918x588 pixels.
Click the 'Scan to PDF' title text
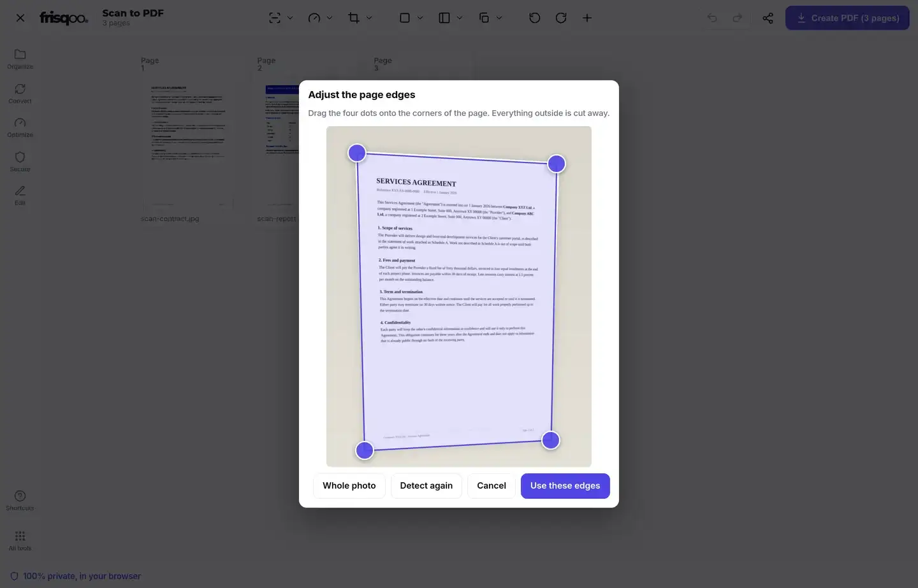133,13
